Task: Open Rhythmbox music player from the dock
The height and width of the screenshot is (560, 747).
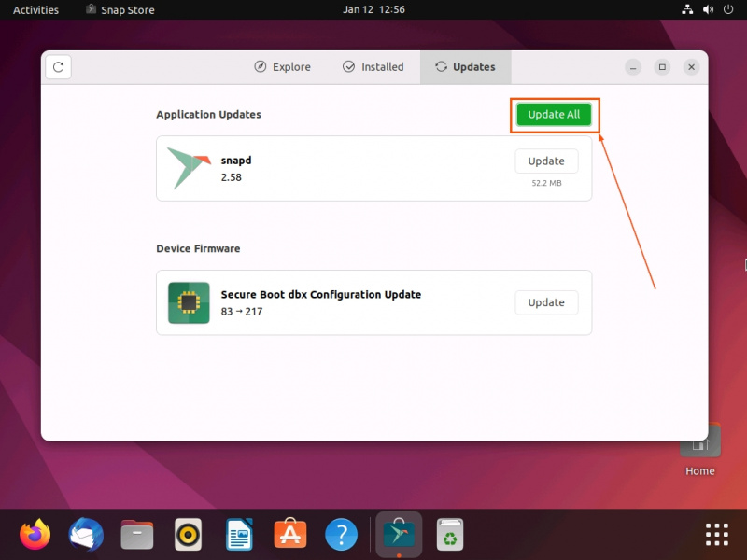Action: (x=189, y=534)
